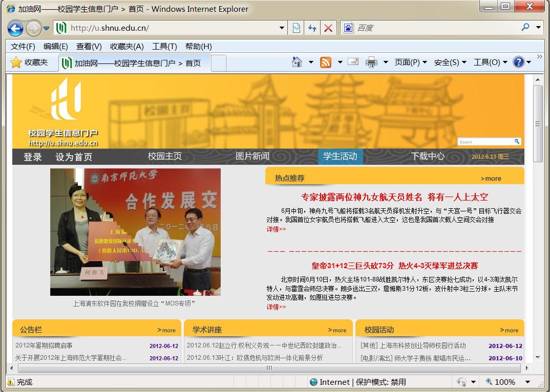Click >more link next to 热点推荐
The height and width of the screenshot is (392, 550).
coord(491,179)
